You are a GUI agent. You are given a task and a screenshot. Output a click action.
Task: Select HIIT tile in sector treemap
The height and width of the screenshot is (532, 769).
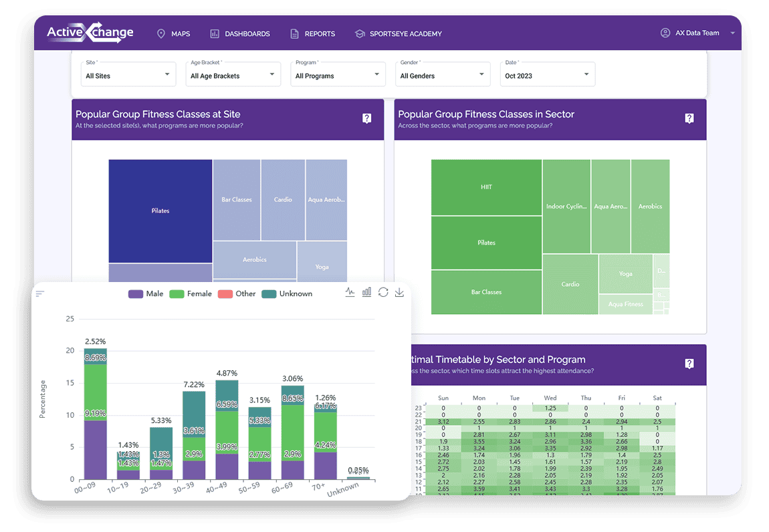point(486,187)
